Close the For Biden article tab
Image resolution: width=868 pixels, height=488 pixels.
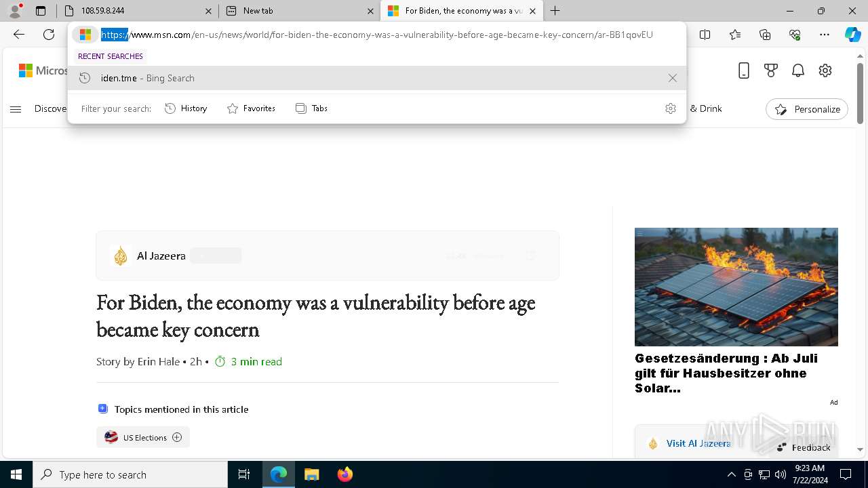click(x=532, y=11)
